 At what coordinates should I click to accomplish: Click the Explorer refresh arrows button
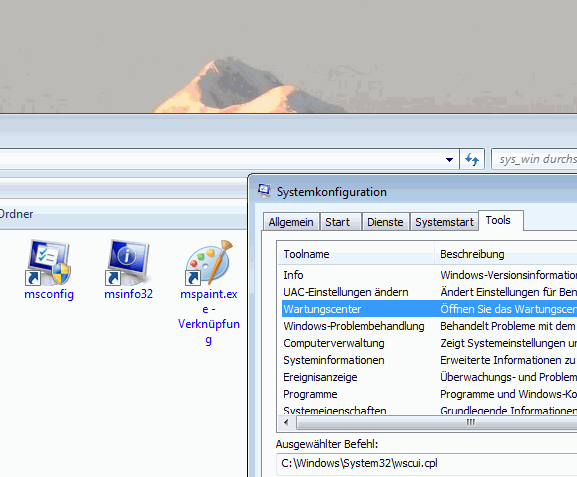(472, 159)
